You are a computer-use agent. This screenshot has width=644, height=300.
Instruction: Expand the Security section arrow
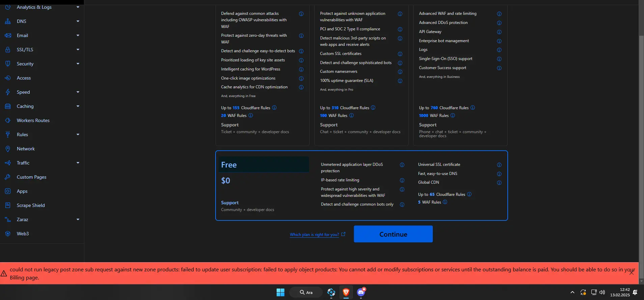click(78, 64)
